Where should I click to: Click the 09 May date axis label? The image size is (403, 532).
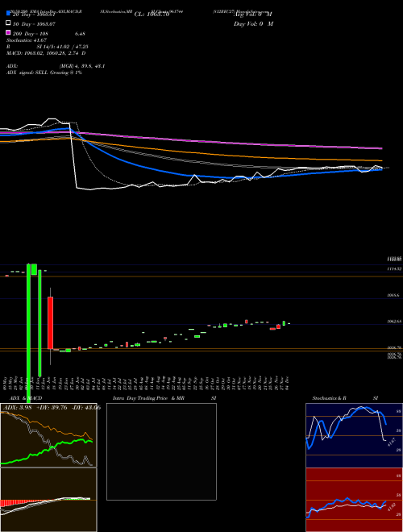point(6,383)
